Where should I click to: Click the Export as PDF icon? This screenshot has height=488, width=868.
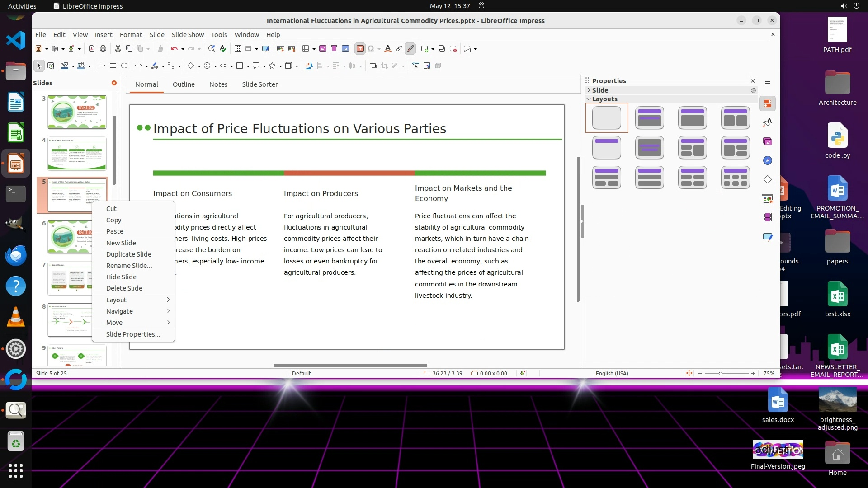[x=92, y=49]
